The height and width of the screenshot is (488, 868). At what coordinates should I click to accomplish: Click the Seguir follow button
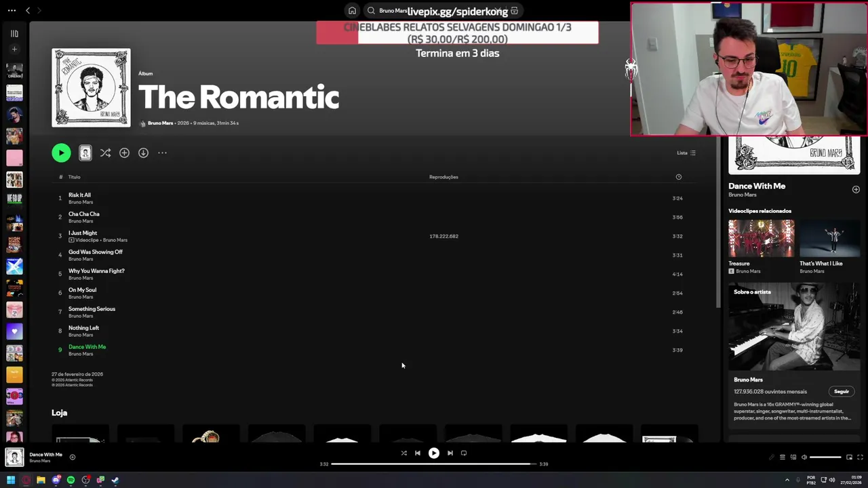pyautogui.click(x=842, y=392)
